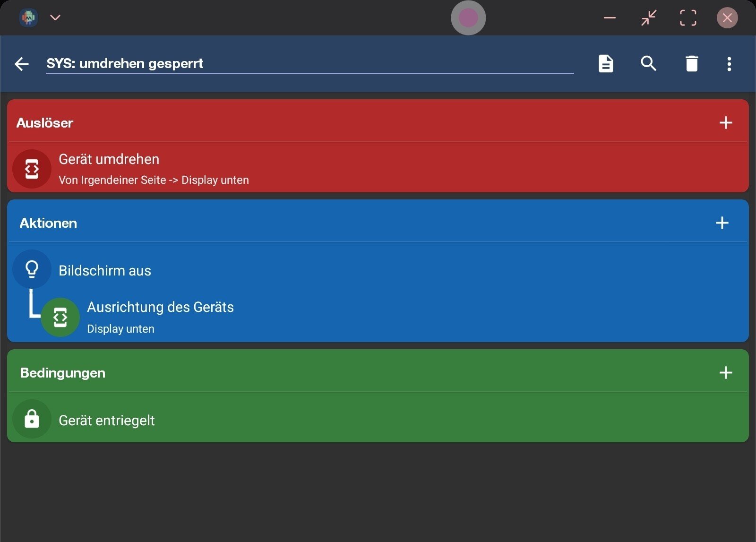The height and width of the screenshot is (542, 756).
Task: Edit the macro name field
Action: pyautogui.click(x=309, y=64)
